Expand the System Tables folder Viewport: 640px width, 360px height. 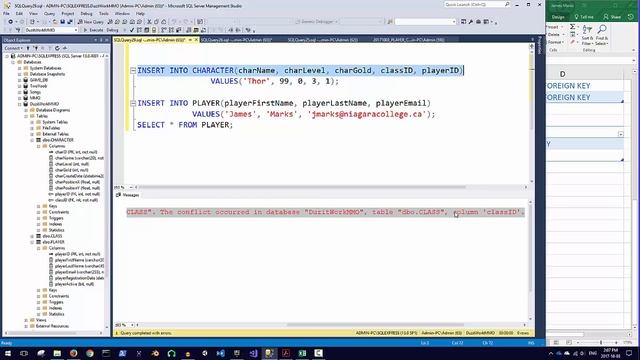pos(33,122)
